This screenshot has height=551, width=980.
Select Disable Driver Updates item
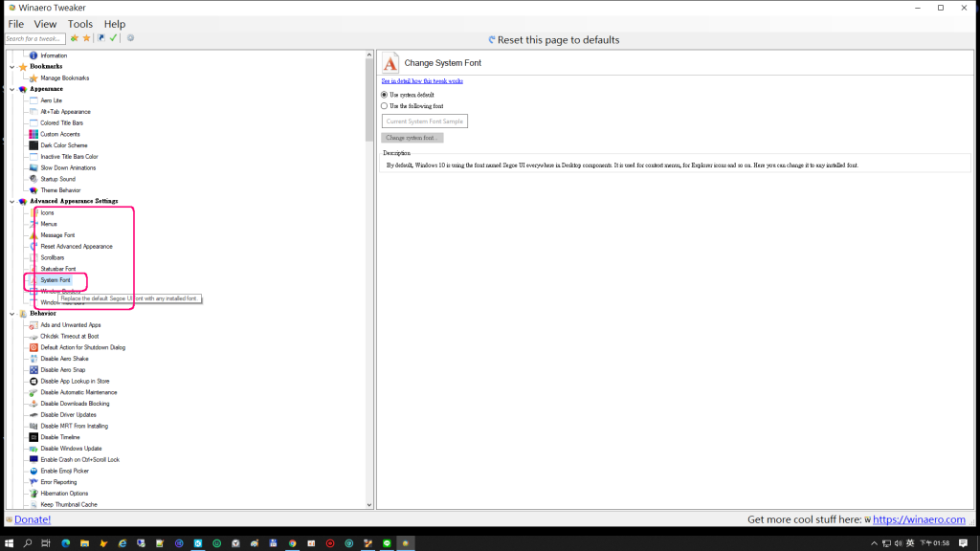(68, 415)
